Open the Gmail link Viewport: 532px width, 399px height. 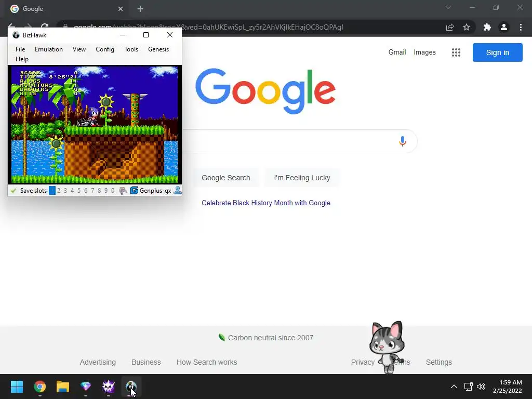click(397, 52)
